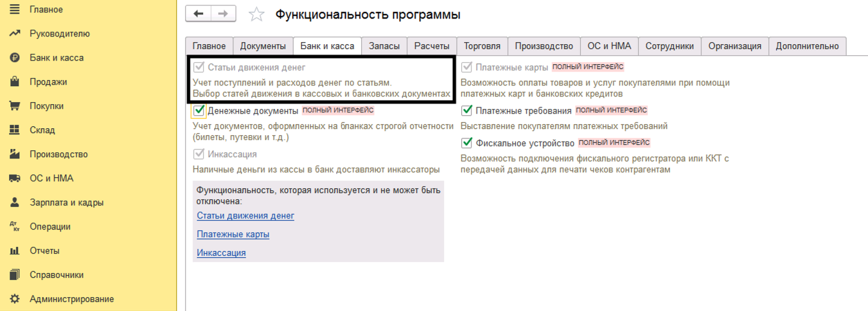868x311 pixels.
Task: Click ПОЛНЫЙ ИНТЕРФЕЙС badge next to Платежные требования
Action: point(611,110)
